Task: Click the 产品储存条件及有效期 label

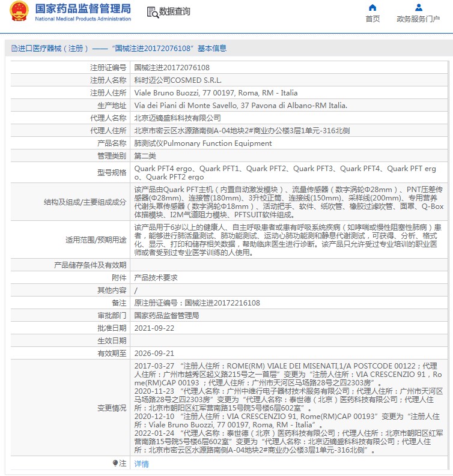Action: click(x=90, y=265)
